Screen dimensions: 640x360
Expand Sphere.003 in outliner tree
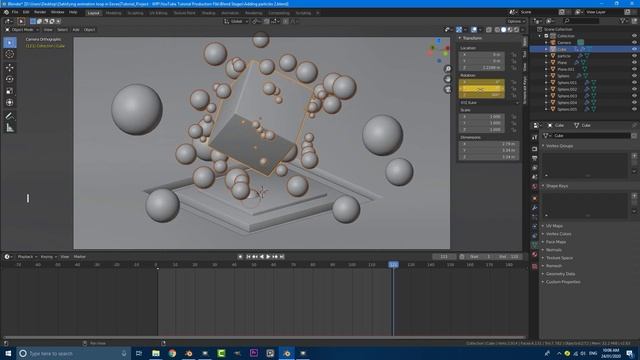[x=546, y=96]
